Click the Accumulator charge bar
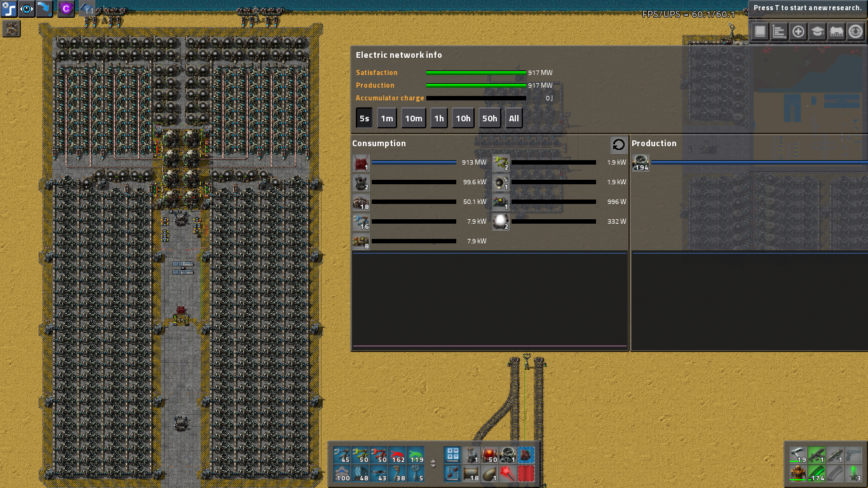This screenshot has height=488, width=868. (x=476, y=98)
